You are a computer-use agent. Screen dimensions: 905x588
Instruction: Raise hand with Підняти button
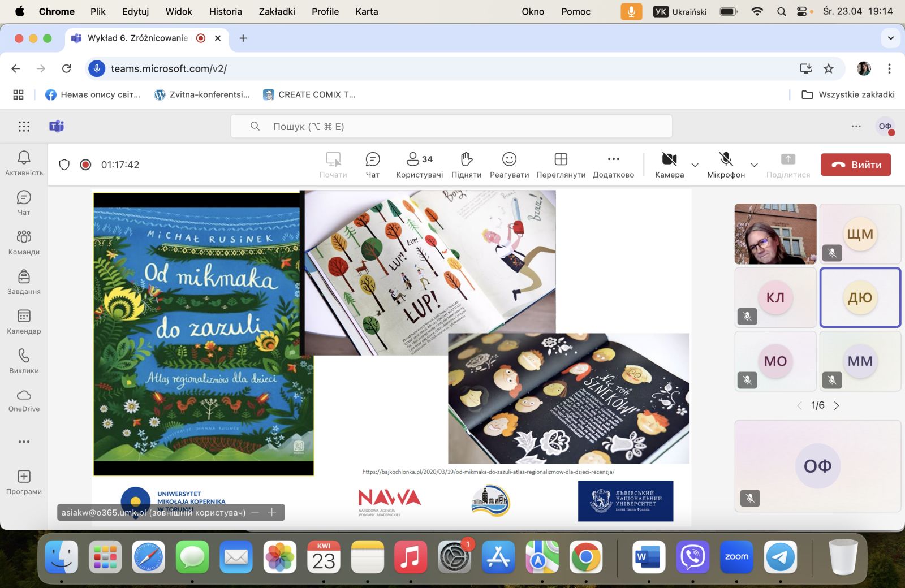click(466, 165)
